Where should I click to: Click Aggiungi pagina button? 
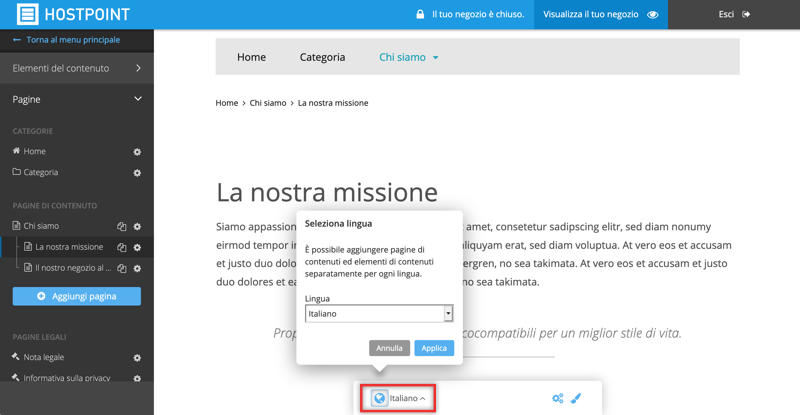click(x=77, y=296)
